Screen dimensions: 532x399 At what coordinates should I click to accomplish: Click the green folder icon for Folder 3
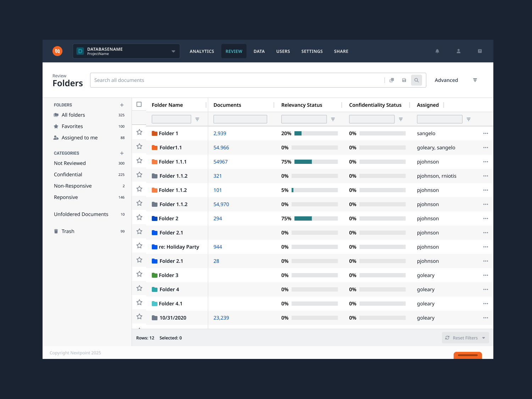coord(155,275)
